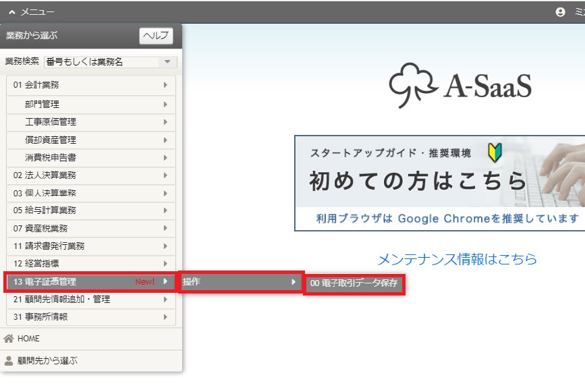Expand the 償却資産管理 submenu arrow
Screen dimensions: 585x392
[165, 140]
